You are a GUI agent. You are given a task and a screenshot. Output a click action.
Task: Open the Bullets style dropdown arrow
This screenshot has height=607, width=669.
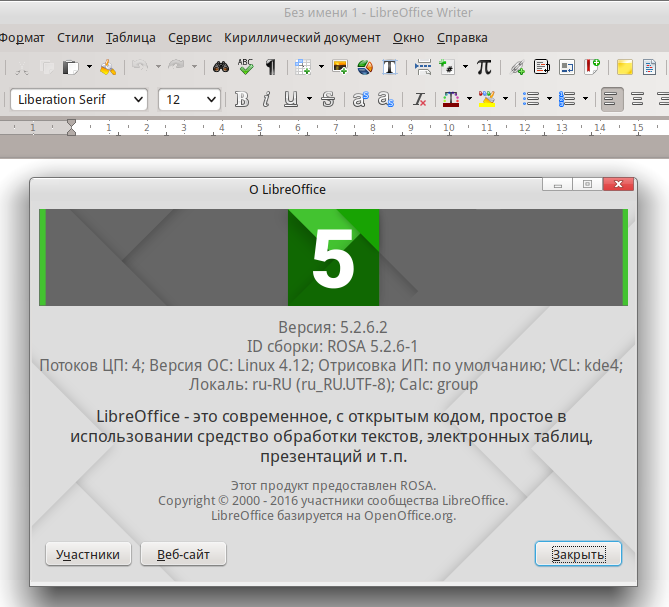(550, 99)
